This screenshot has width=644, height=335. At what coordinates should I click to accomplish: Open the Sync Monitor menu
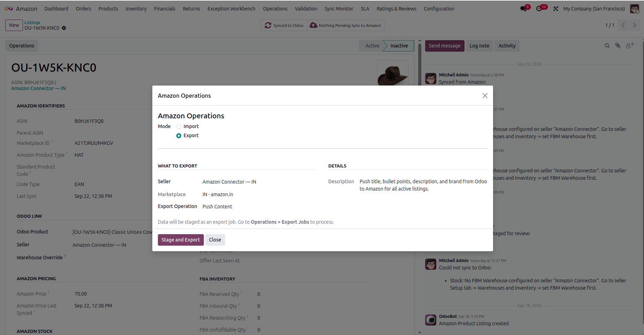[339, 9]
